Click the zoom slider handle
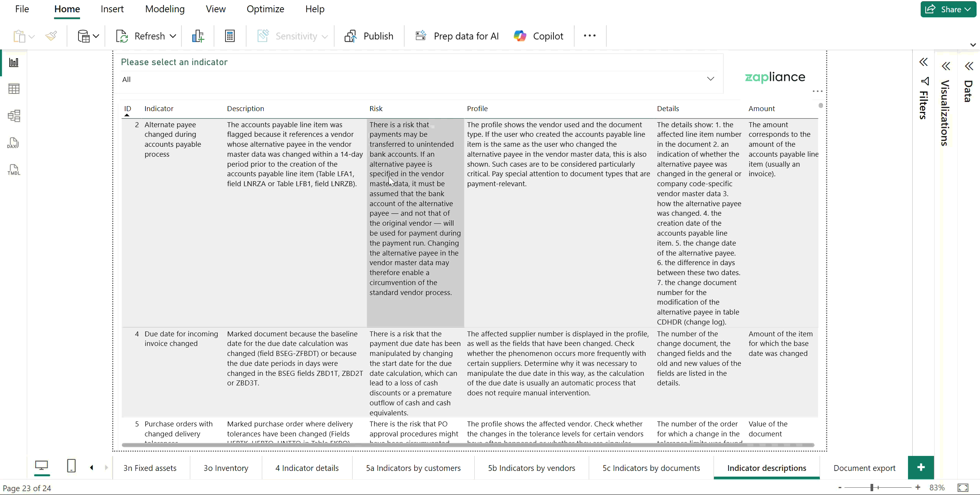This screenshot has width=980, height=495. pos(872,487)
